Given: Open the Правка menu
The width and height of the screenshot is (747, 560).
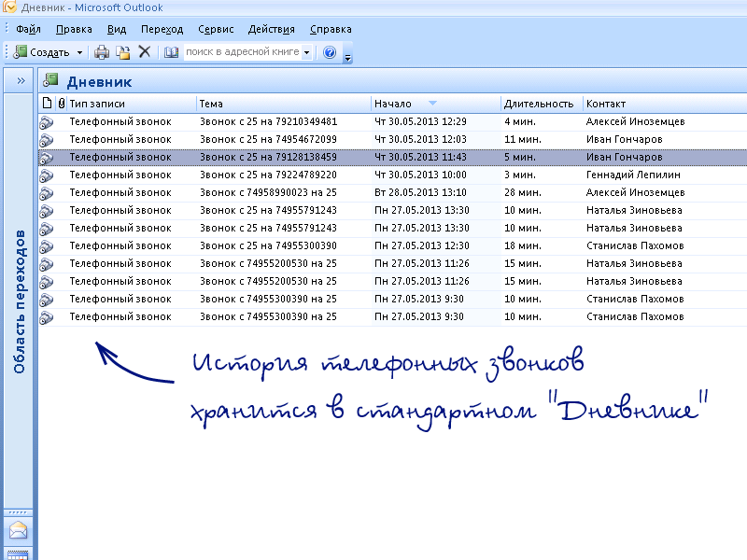Looking at the screenshot, I should coord(74,29).
